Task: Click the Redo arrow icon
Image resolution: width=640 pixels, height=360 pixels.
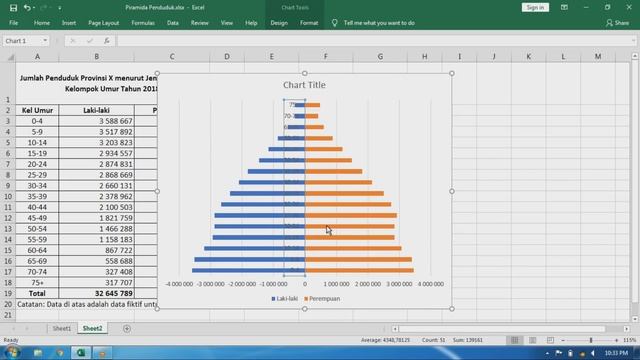Action: 43,8
